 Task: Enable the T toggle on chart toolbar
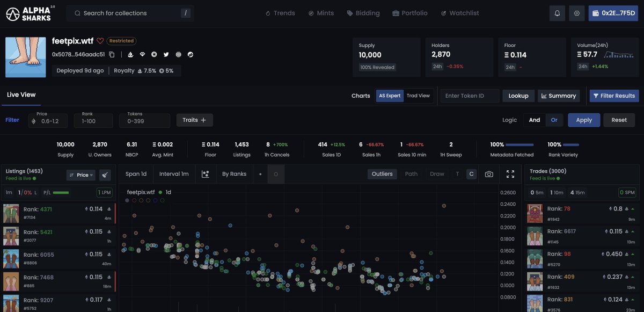point(458,173)
